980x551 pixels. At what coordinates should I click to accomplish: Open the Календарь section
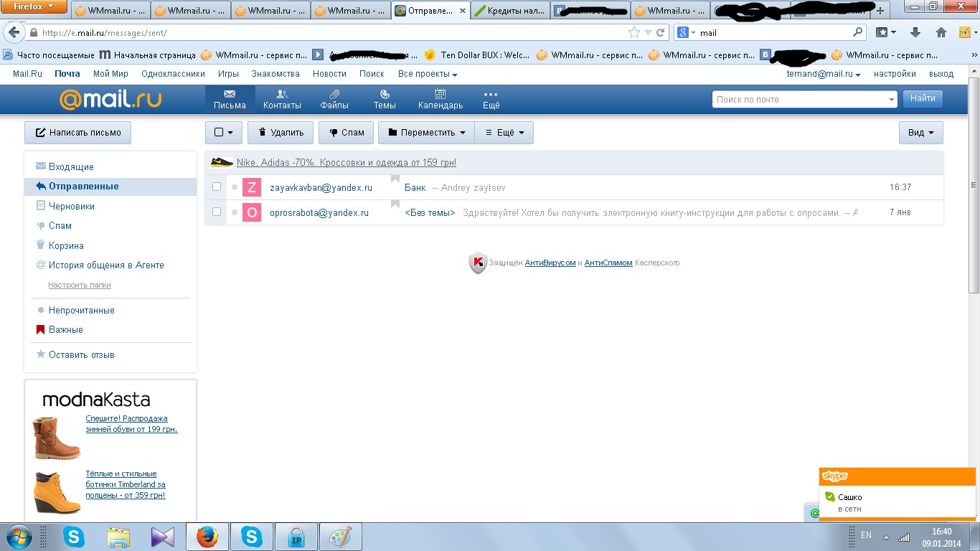(440, 100)
